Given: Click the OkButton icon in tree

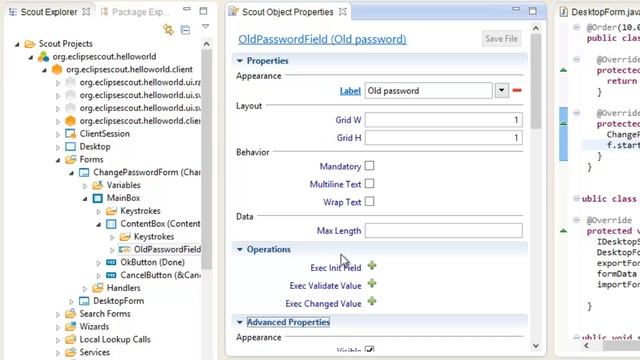Looking at the screenshot, I should pyautogui.click(x=111, y=262).
